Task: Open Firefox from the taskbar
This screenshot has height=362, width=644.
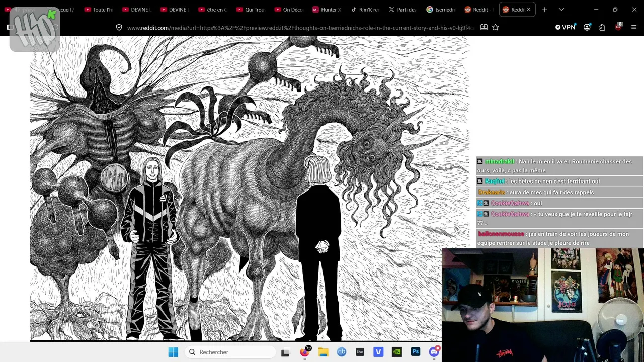Action: click(x=305, y=351)
